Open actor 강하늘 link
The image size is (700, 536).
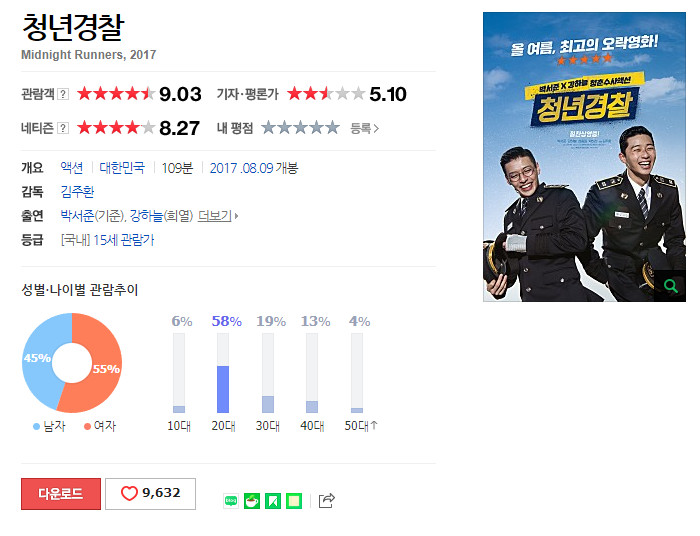(146, 216)
